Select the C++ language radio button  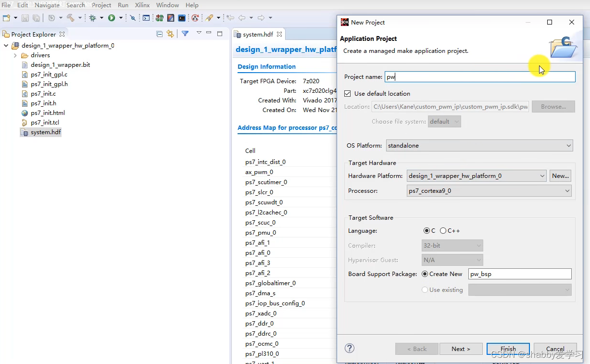(443, 231)
